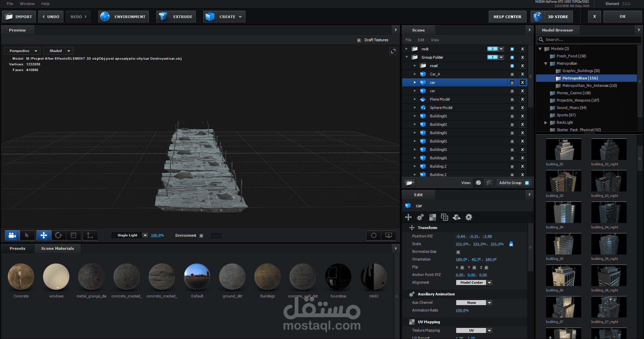Open the 3D Store
This screenshot has width=644, height=339.
(x=551, y=17)
